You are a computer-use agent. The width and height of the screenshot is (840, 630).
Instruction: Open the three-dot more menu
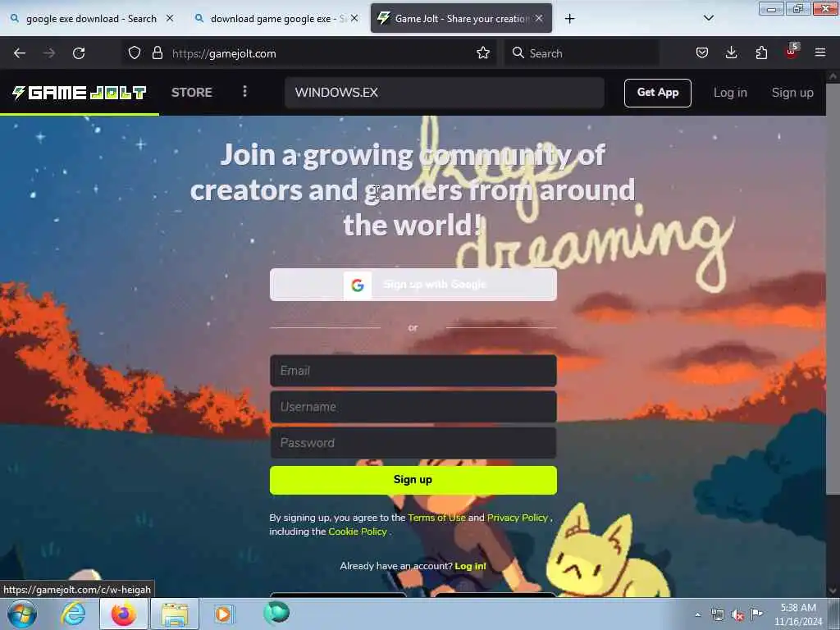[x=244, y=92]
